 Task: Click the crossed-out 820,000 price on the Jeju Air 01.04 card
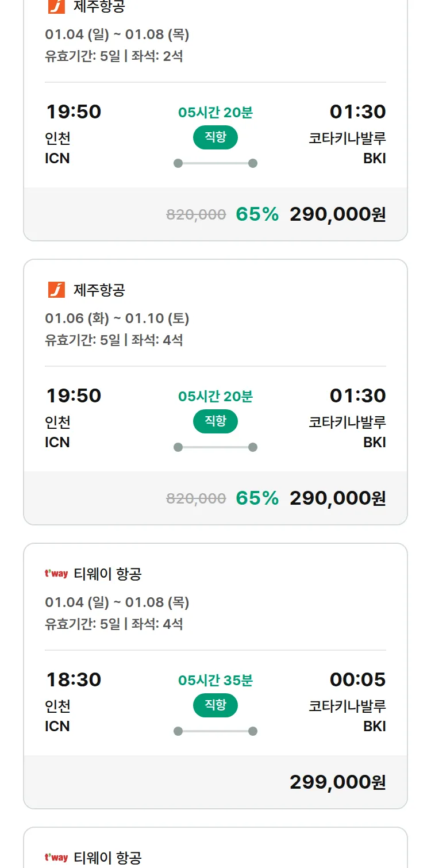click(x=196, y=215)
